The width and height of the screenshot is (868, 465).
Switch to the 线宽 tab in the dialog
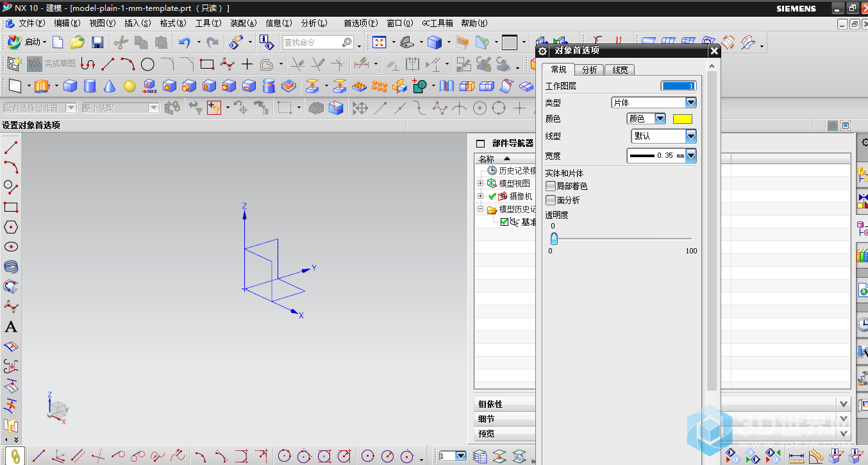(x=620, y=70)
